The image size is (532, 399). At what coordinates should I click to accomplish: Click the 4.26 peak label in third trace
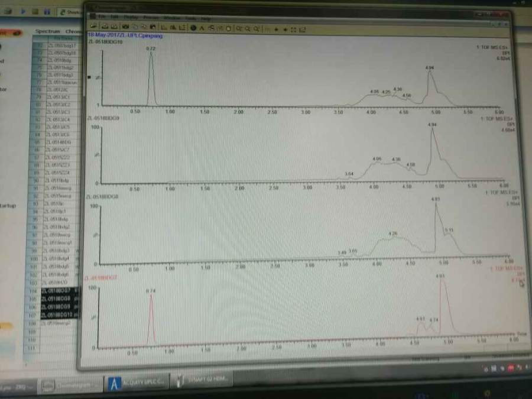click(393, 233)
